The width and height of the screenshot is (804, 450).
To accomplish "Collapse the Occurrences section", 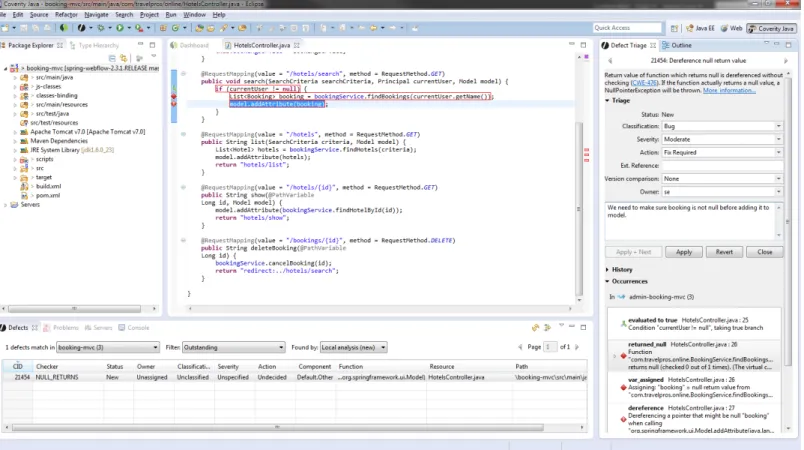I will 608,281.
